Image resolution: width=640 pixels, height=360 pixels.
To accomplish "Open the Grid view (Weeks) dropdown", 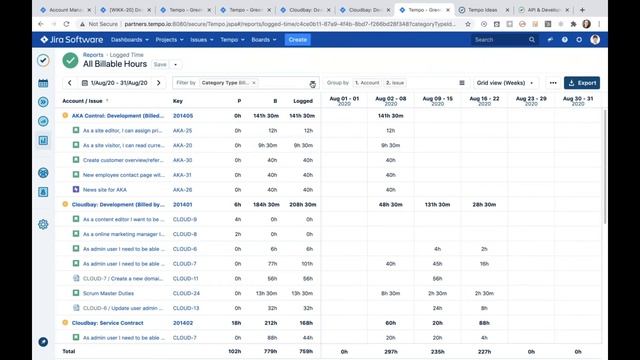I will click(505, 83).
